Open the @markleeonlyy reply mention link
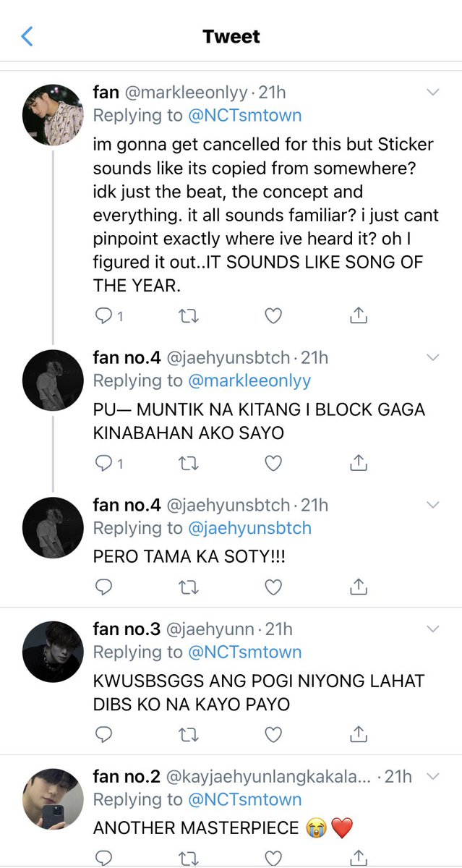462x868 pixels. [x=249, y=381]
